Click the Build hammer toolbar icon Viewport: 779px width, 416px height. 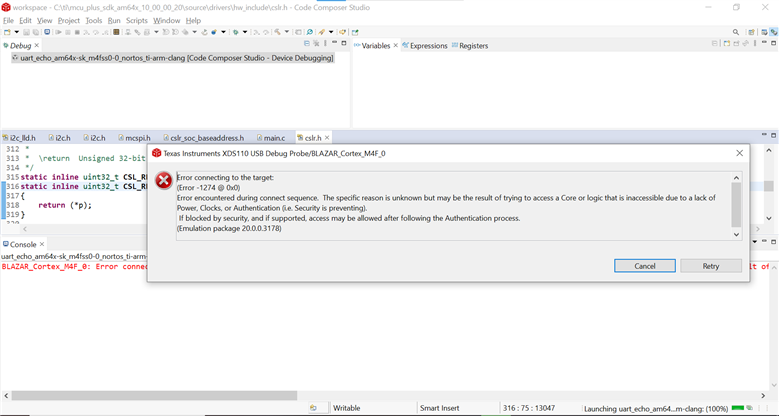[277, 32]
